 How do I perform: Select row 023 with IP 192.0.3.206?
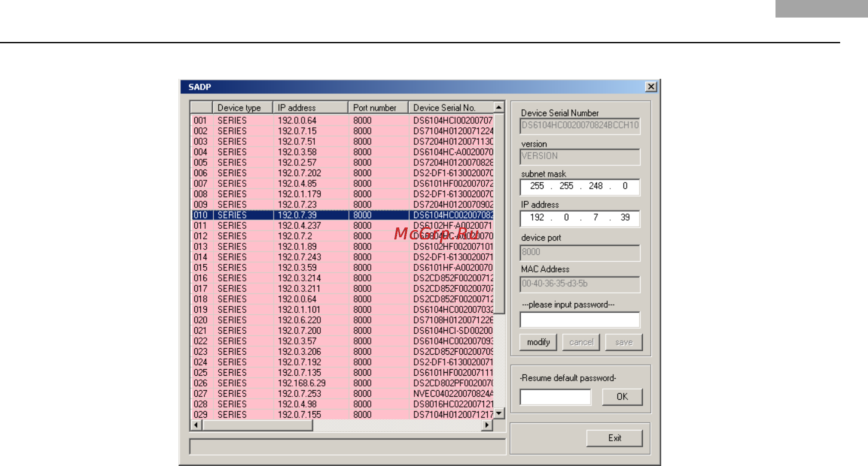(x=342, y=351)
